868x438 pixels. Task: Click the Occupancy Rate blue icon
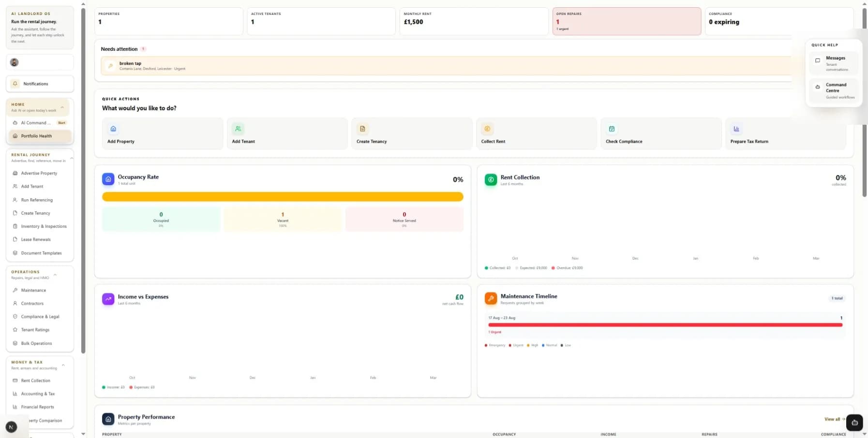[x=108, y=179]
